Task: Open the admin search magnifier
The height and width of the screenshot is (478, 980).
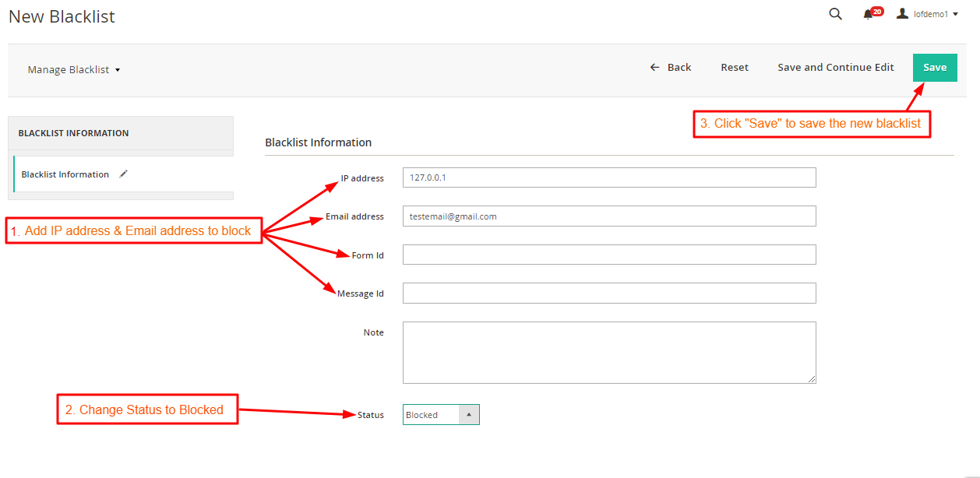Action: 835,14
